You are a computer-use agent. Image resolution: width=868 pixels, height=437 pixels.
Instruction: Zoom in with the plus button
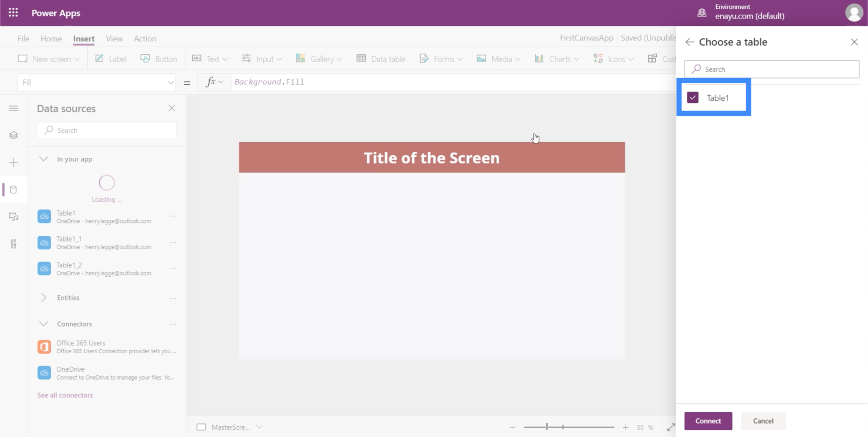point(626,427)
